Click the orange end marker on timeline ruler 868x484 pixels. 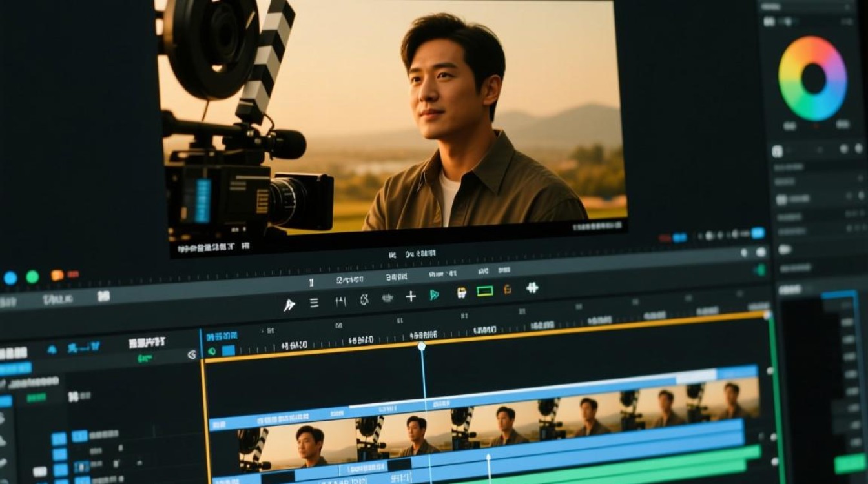[x=767, y=315]
